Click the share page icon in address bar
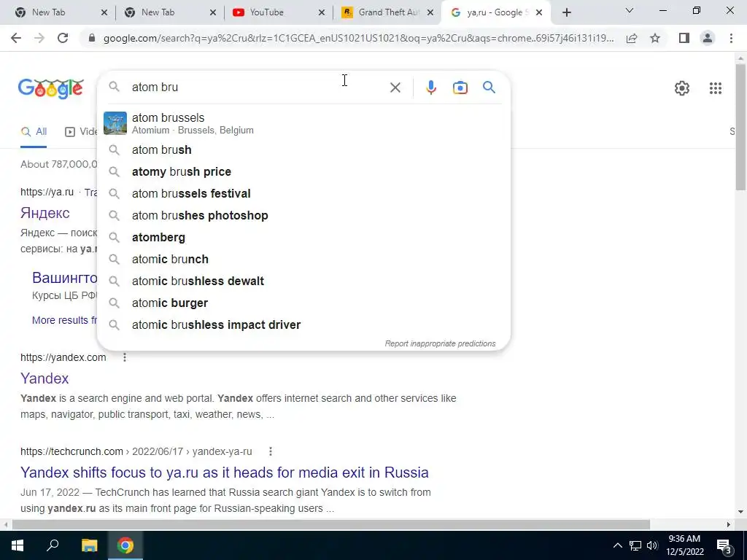Screen dimensions: 747x560 point(632,38)
